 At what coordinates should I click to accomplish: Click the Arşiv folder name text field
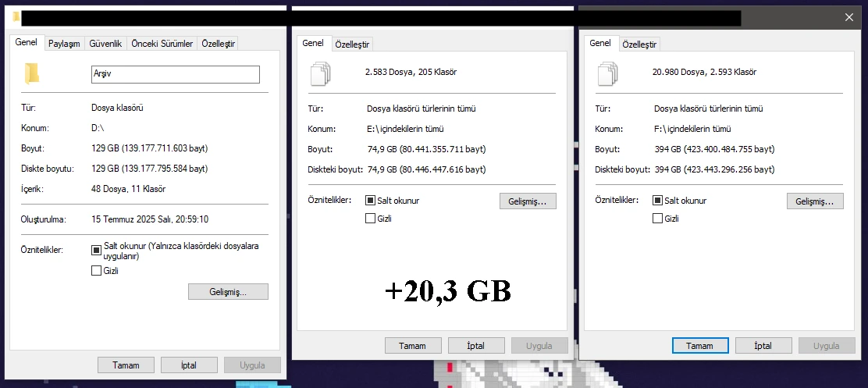click(175, 74)
